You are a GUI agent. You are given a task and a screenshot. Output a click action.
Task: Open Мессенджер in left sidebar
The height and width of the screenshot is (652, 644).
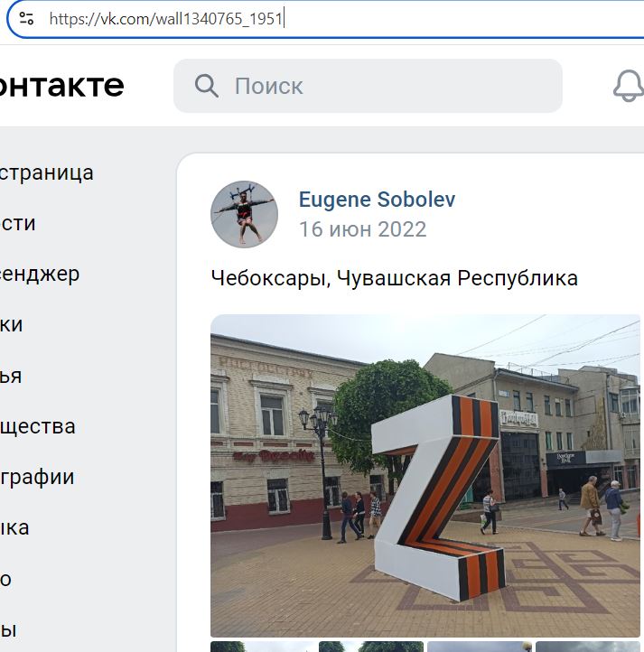40,274
